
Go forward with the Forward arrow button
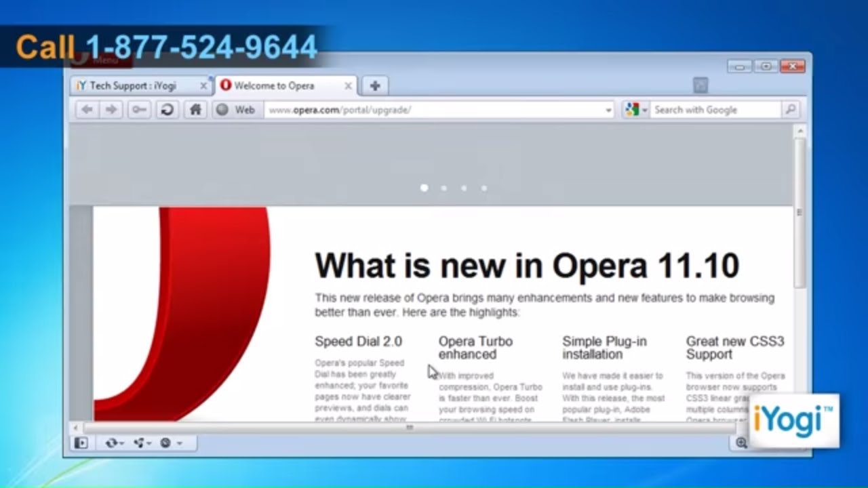point(112,110)
